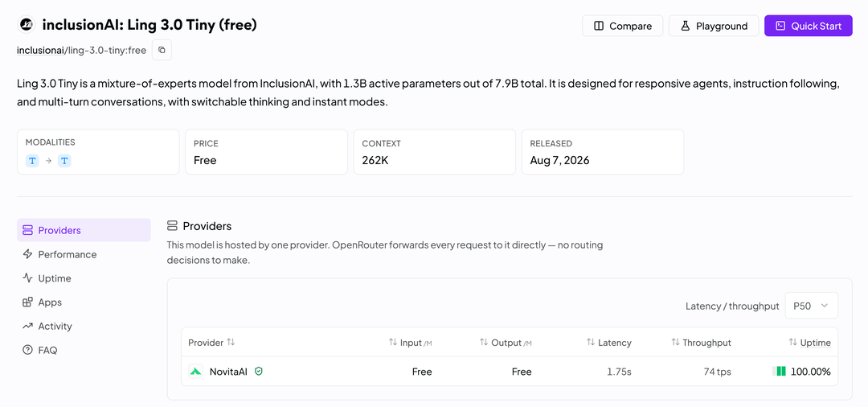Click NovitaAI's Free input price cell

[x=422, y=372]
